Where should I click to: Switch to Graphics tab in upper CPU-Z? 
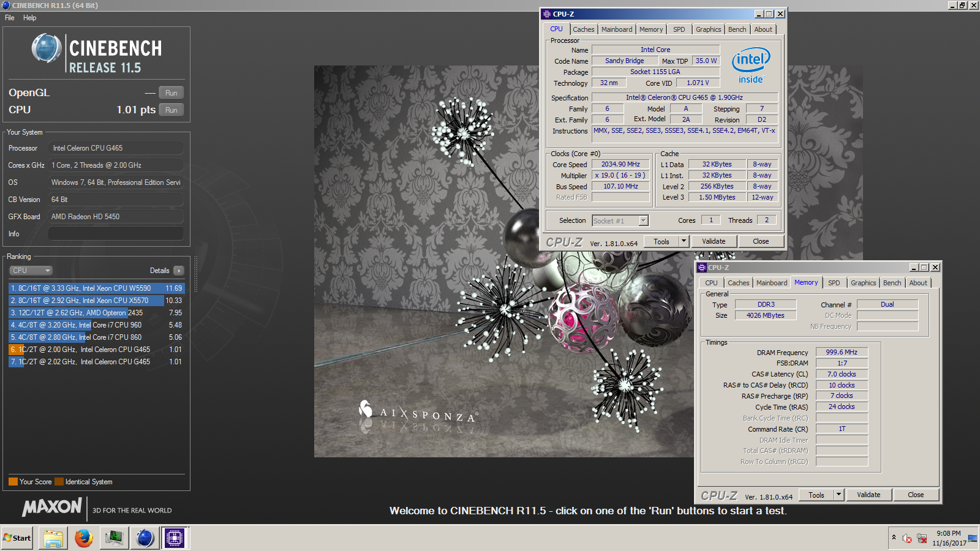[709, 29]
